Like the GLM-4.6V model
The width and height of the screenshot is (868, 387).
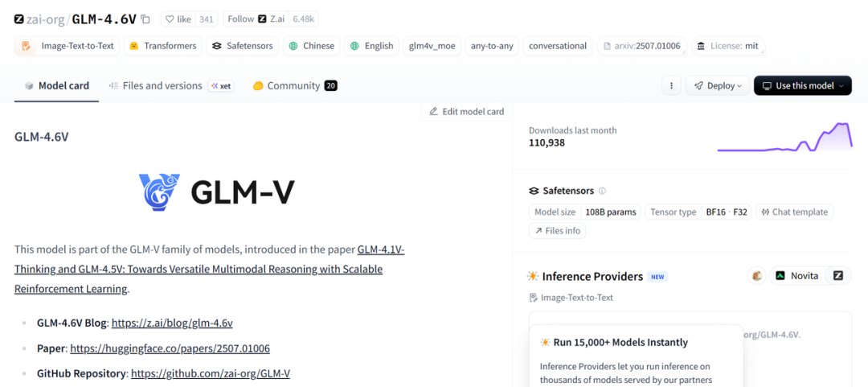[x=178, y=19]
